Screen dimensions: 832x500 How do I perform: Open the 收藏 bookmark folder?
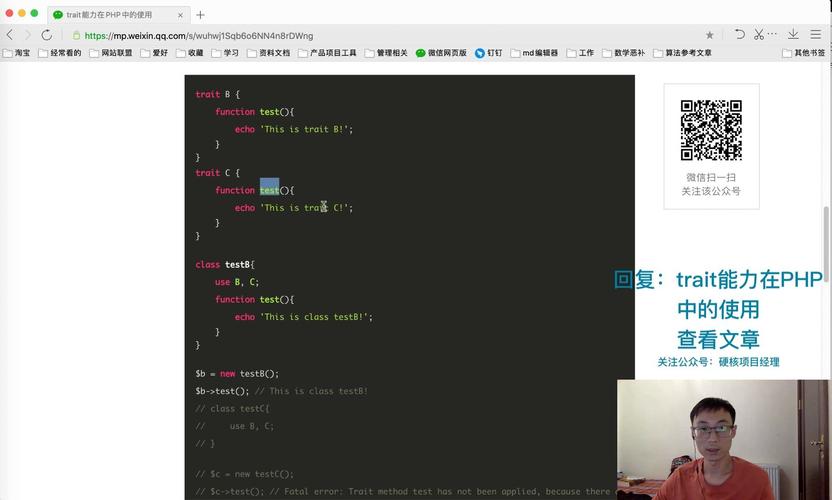point(190,53)
